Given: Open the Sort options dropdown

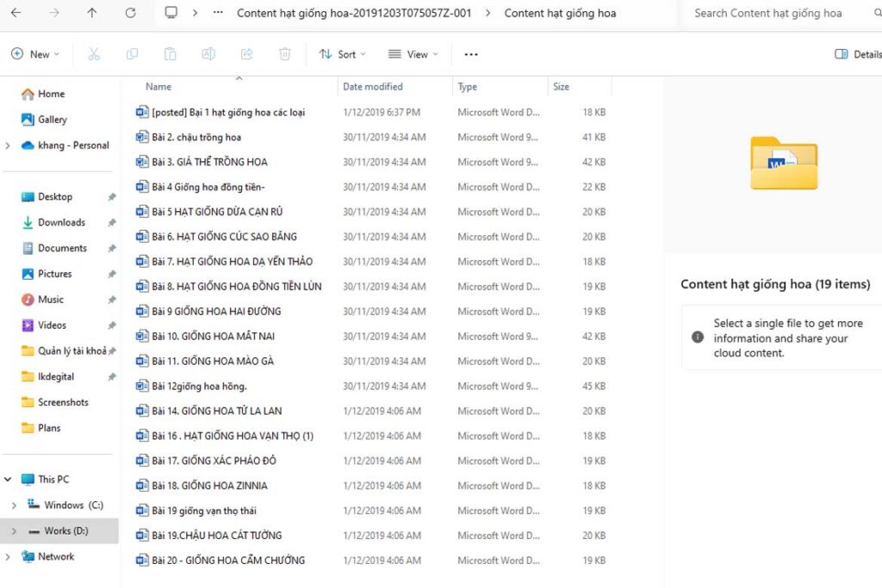Looking at the screenshot, I should tap(342, 54).
